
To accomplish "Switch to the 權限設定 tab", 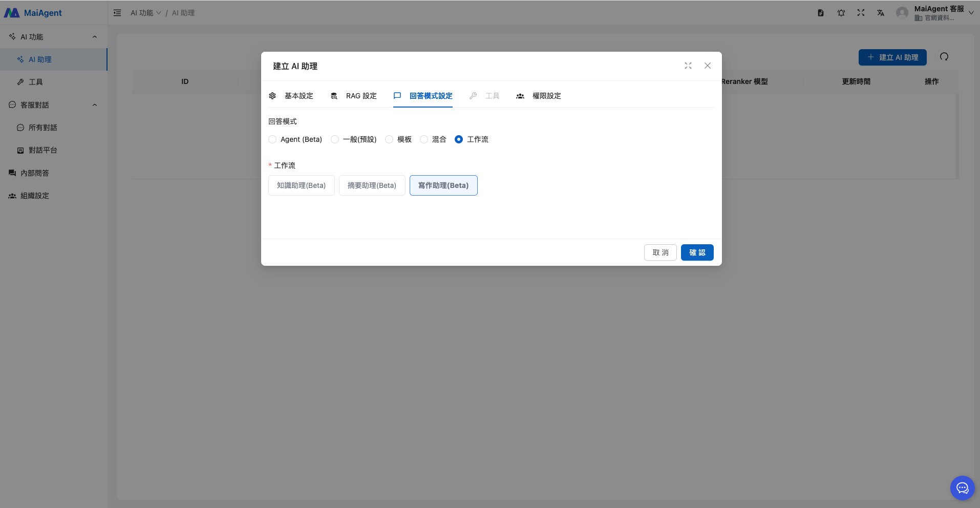I will pyautogui.click(x=539, y=96).
